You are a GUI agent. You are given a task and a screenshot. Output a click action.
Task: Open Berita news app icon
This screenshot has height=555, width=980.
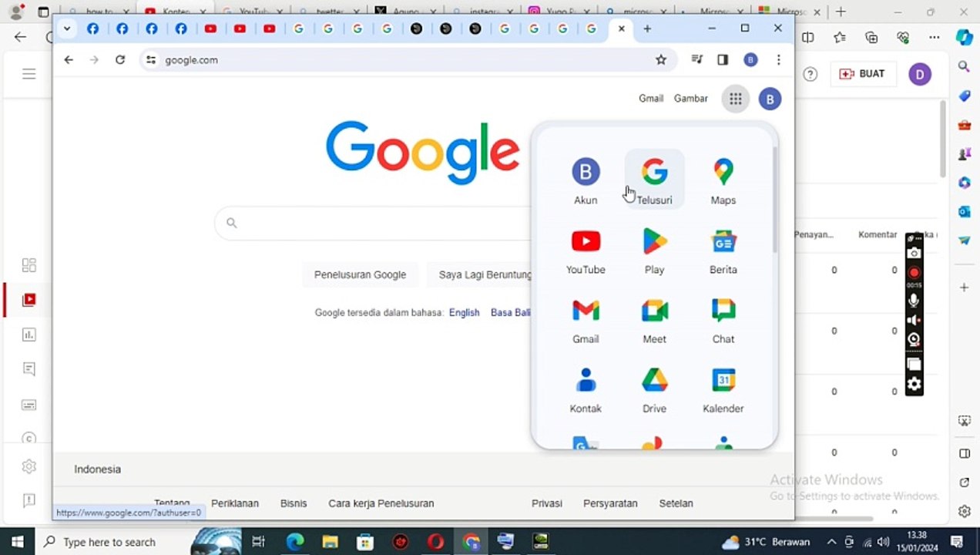click(723, 251)
